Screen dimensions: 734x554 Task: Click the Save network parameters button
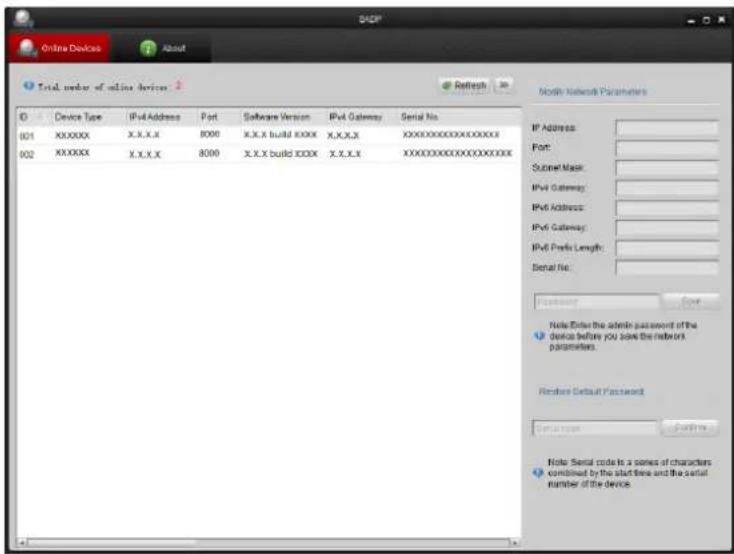[x=691, y=302]
